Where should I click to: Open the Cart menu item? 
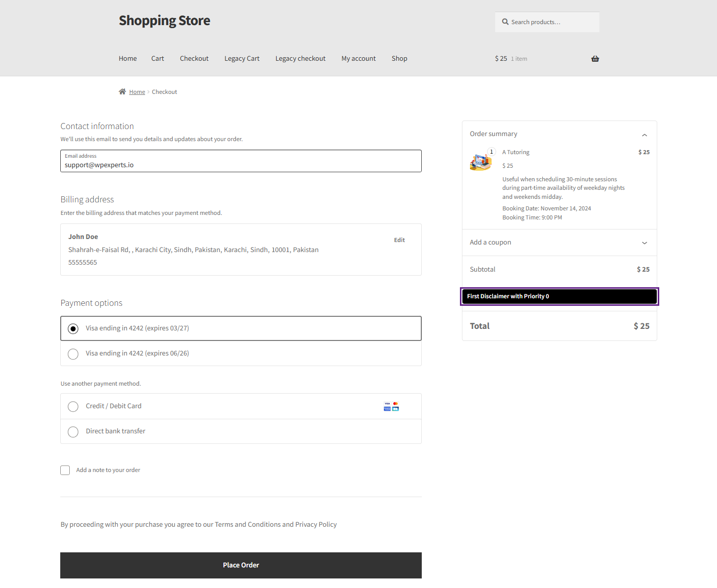tap(158, 59)
